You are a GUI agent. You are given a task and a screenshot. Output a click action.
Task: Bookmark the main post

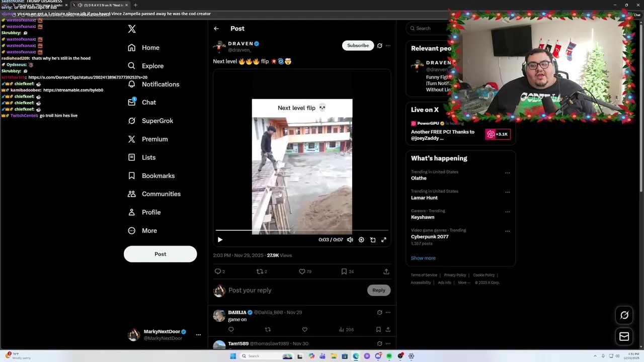pyautogui.click(x=344, y=271)
